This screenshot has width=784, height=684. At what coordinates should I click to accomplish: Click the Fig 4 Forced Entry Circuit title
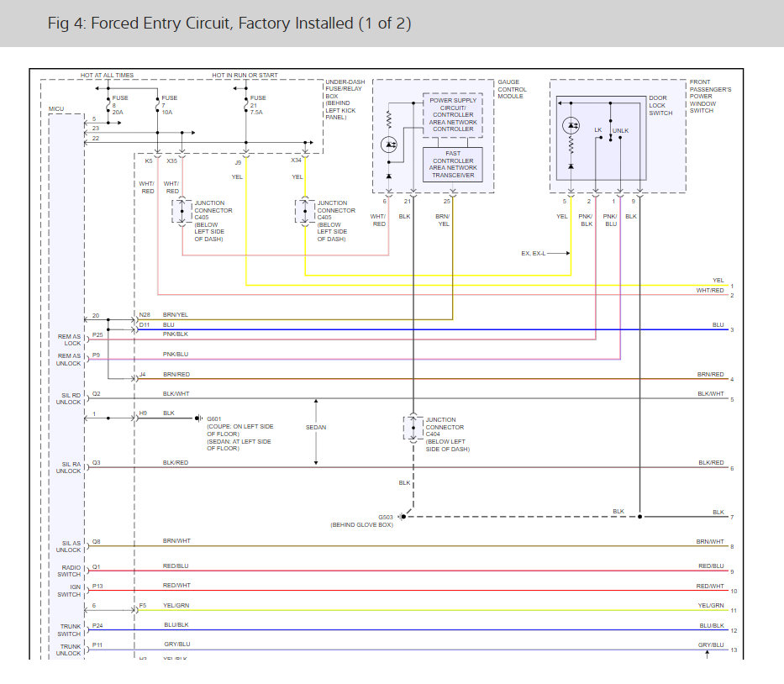[229, 24]
